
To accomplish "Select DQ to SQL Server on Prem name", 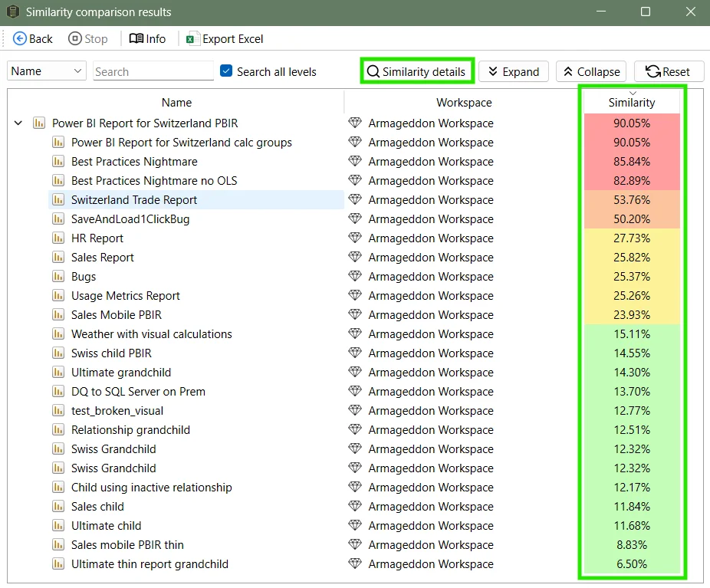I will [138, 392].
